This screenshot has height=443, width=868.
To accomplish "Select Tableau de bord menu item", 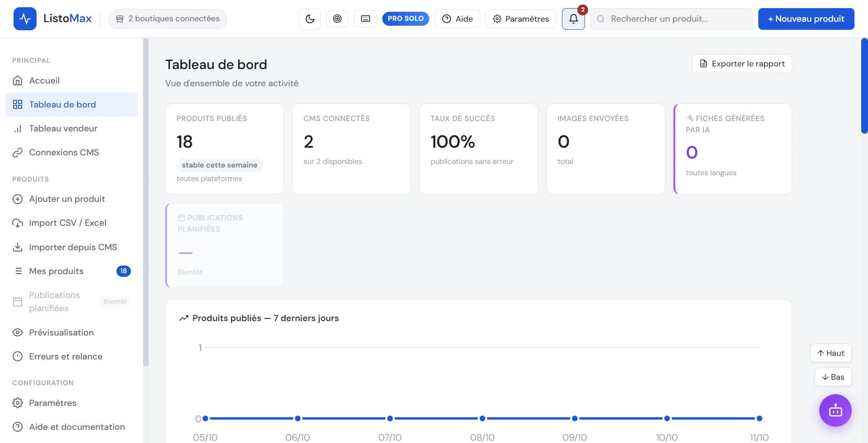I will tap(71, 104).
